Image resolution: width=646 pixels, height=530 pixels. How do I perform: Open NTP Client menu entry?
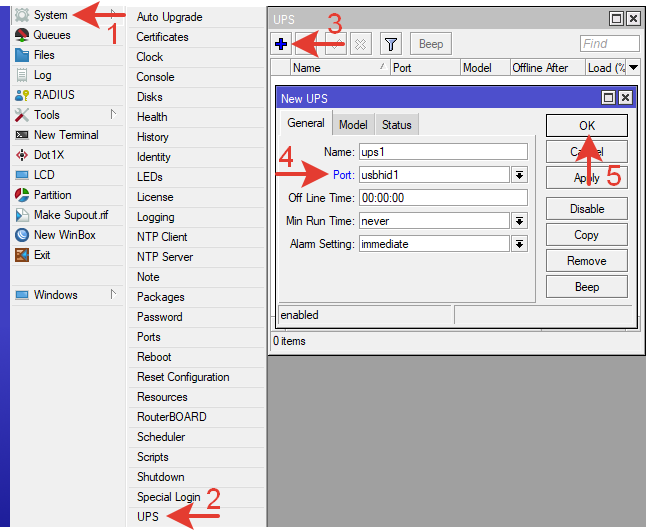[197, 237]
